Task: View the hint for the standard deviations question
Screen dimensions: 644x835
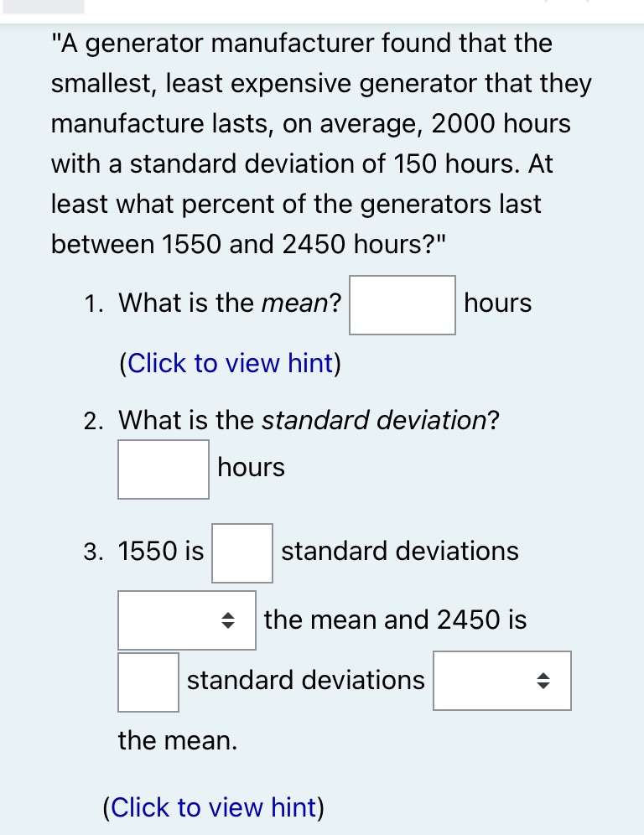Action: (x=215, y=807)
